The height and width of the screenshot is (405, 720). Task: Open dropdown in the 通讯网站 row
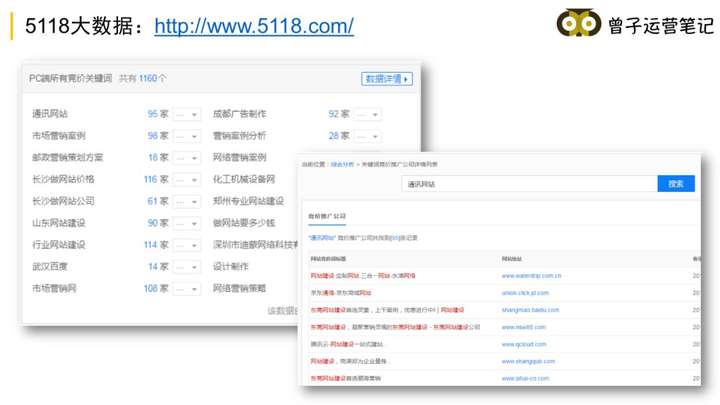tap(186, 114)
